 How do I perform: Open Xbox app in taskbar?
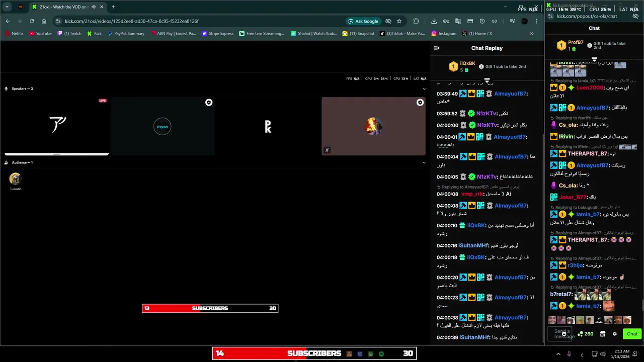point(370,354)
